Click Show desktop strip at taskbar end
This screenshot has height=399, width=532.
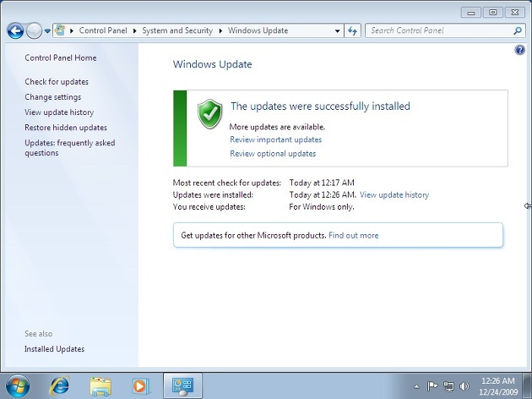tap(527, 385)
